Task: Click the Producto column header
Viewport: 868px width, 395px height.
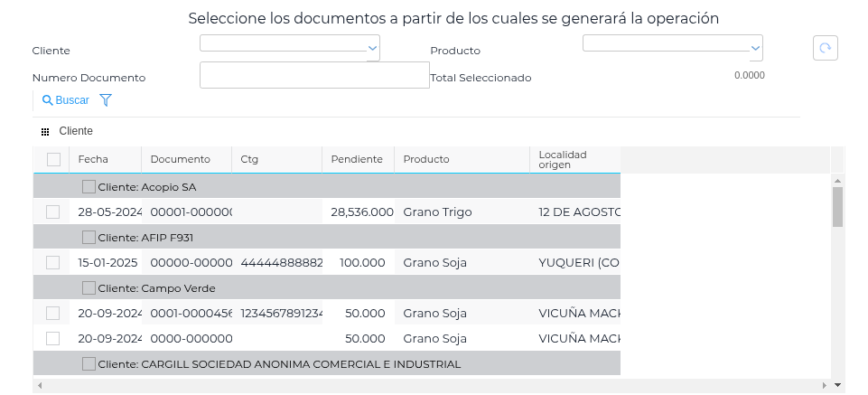Action: (x=426, y=160)
